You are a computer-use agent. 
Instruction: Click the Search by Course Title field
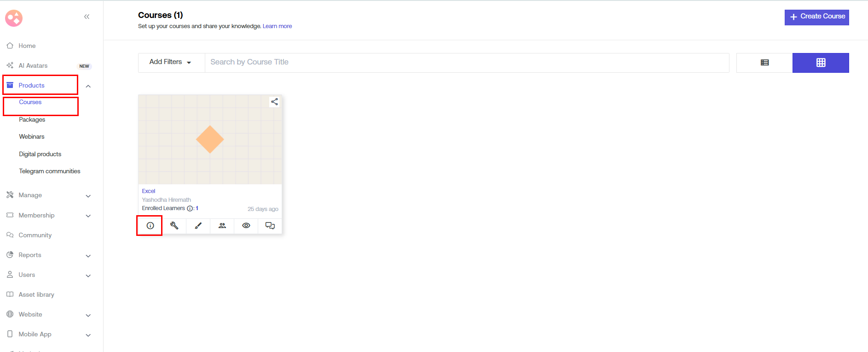(466, 62)
